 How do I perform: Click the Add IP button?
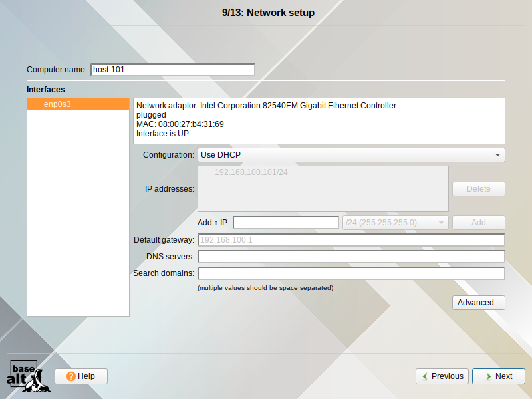(x=478, y=223)
